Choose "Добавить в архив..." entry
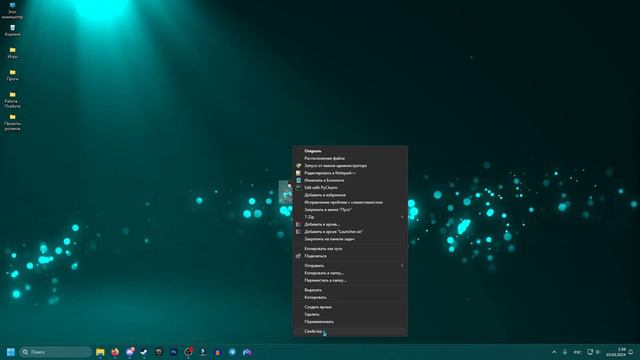Viewport: 640px width, 360px height. click(350, 224)
